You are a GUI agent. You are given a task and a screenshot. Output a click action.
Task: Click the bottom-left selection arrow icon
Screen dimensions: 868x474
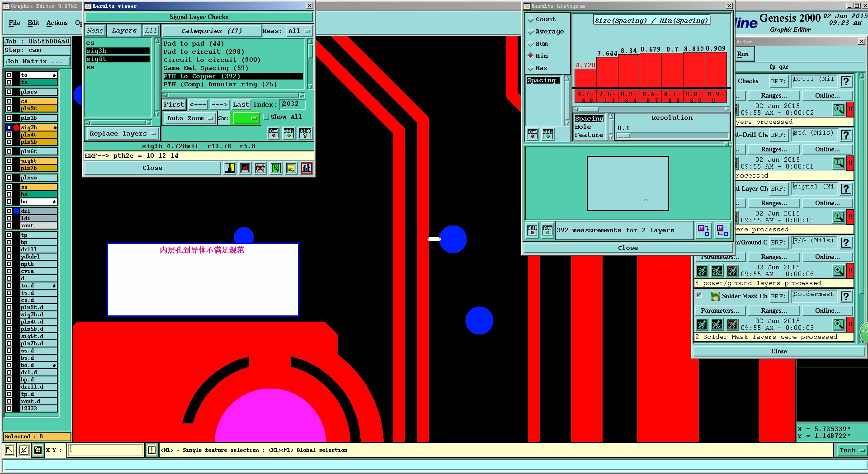coord(9,450)
